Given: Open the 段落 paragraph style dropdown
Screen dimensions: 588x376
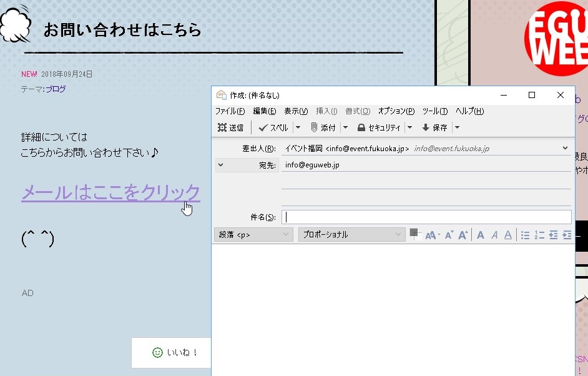Looking at the screenshot, I should pyautogui.click(x=253, y=235).
